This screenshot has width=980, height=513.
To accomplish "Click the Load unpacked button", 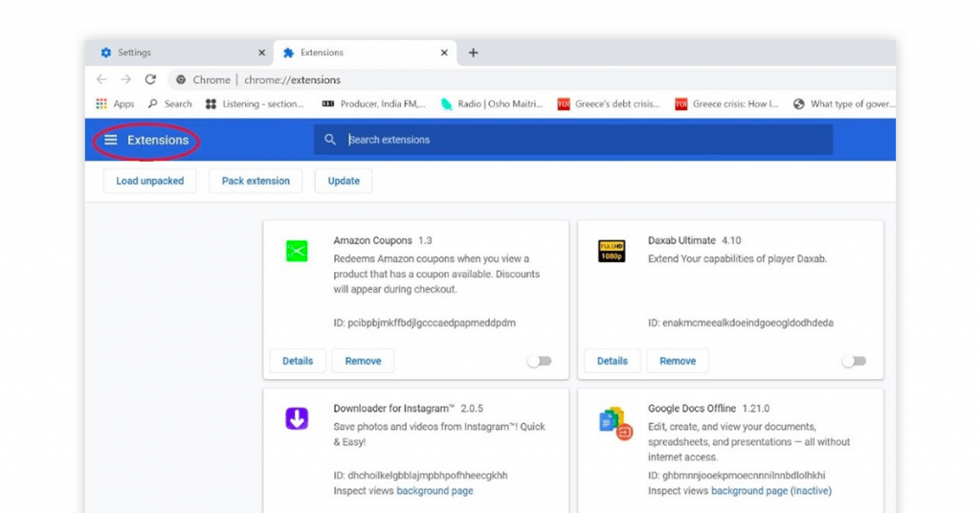I will tap(150, 181).
